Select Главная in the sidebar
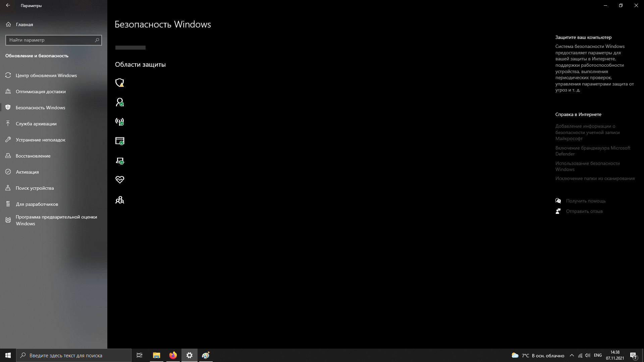This screenshot has height=362, width=644. (x=54, y=24)
